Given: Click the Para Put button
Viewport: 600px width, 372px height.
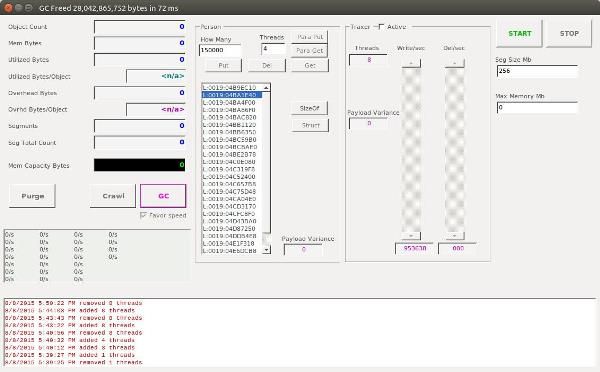Looking at the screenshot, I should pyautogui.click(x=310, y=37).
